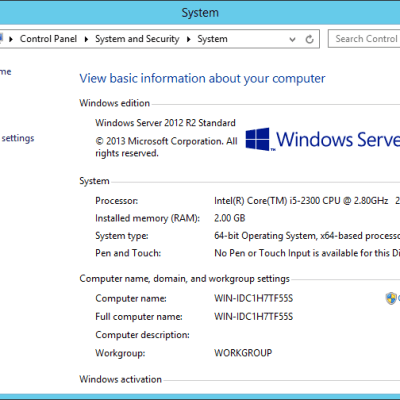Expand arrow before Control Panel breadcrumb

coord(11,39)
